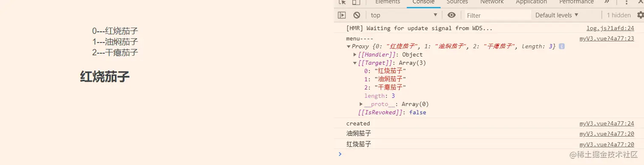
Task: Open source link beside the last 红烧茄子 log
Action: (x=607, y=145)
